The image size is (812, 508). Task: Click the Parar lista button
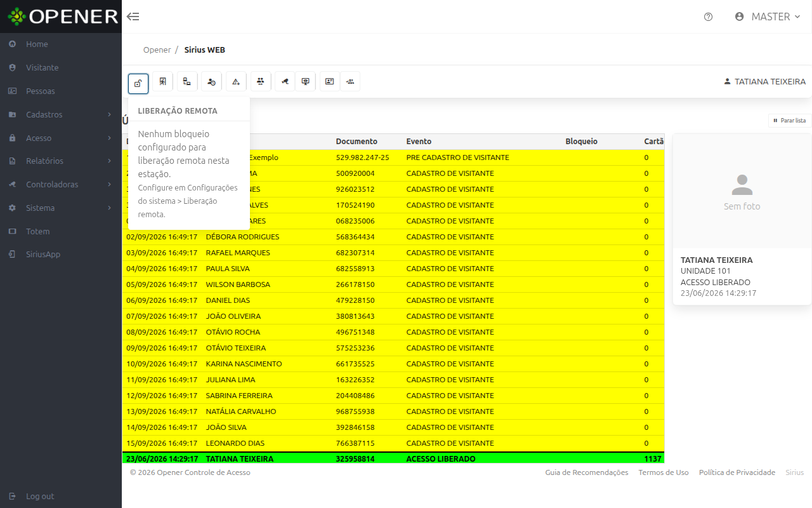(x=790, y=120)
